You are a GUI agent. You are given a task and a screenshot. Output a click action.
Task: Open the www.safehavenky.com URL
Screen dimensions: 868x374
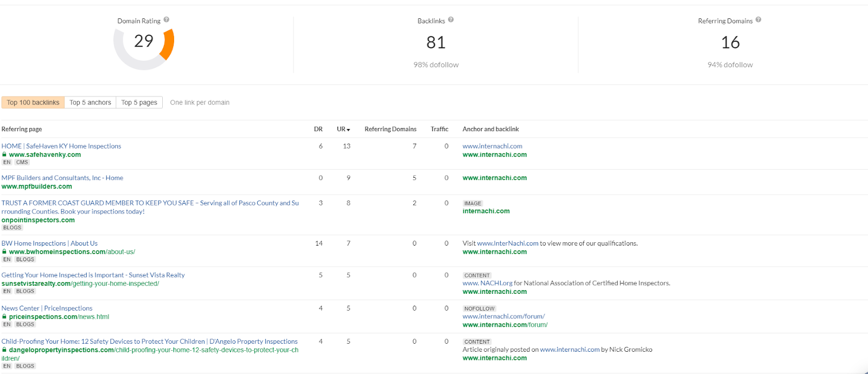[x=45, y=154]
